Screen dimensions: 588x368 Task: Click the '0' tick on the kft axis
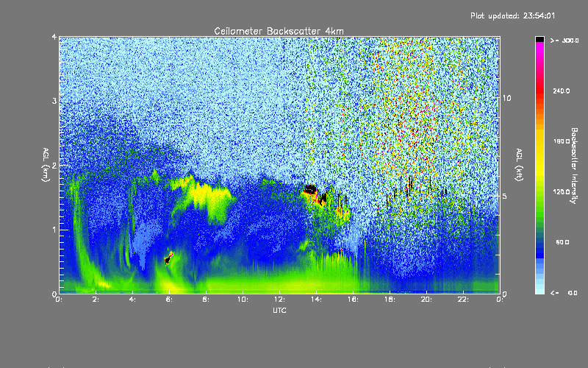tap(505, 294)
